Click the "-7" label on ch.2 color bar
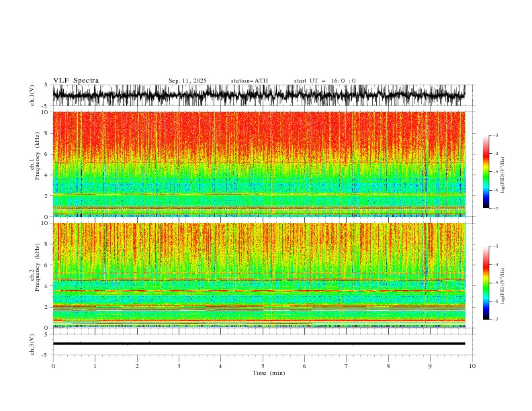Image resolution: width=532 pixels, height=411 pixels. tap(495, 319)
